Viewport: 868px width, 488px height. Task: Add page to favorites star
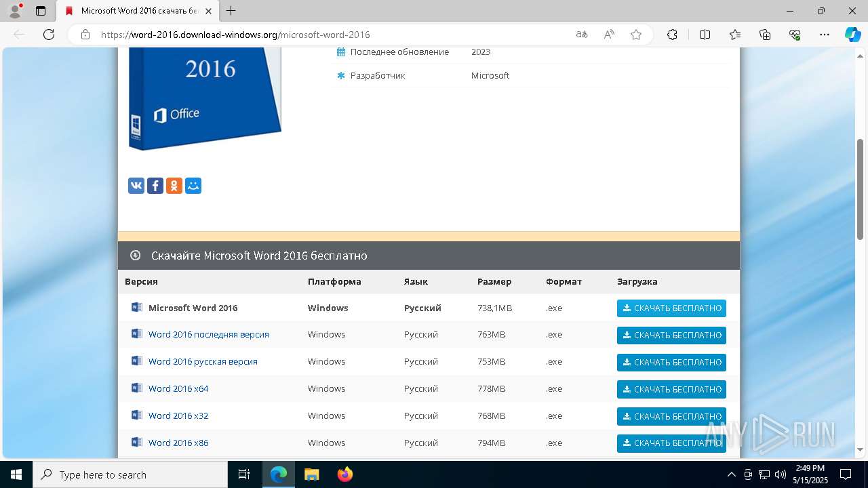coord(636,35)
